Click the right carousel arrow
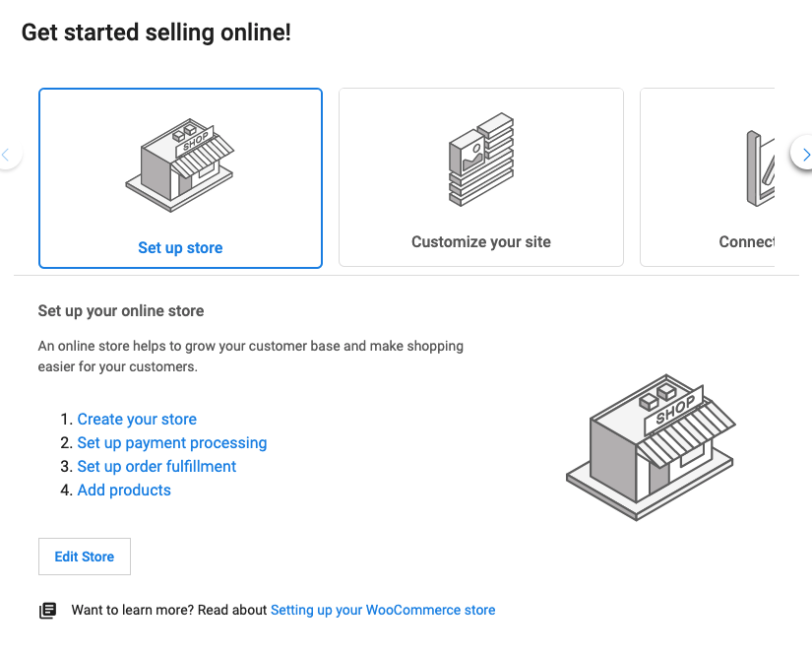The height and width of the screenshot is (656, 812). pyautogui.click(x=804, y=154)
